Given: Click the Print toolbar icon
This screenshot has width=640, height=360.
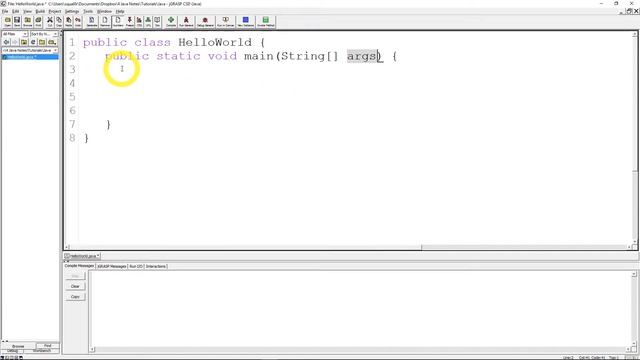Looking at the screenshot, I should [38, 22].
